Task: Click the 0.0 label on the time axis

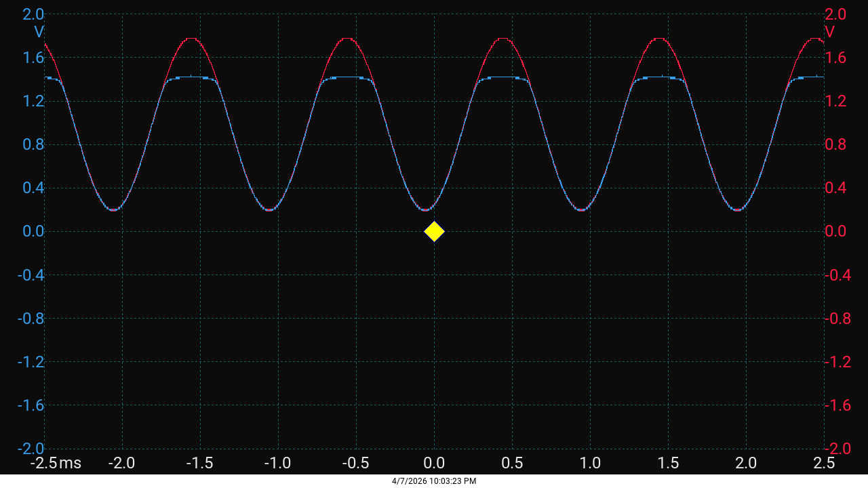Action: (x=434, y=462)
